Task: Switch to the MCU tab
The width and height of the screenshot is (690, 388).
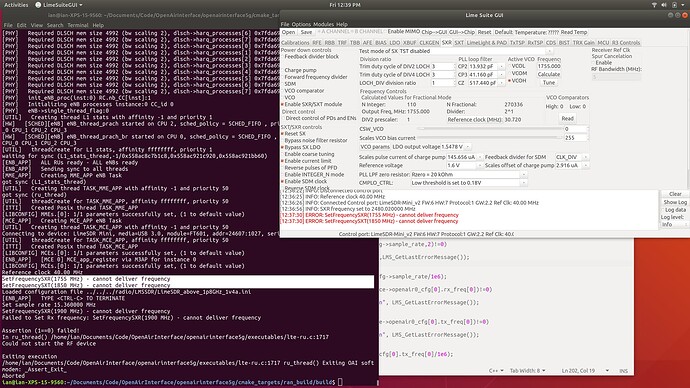Action: tap(603, 43)
